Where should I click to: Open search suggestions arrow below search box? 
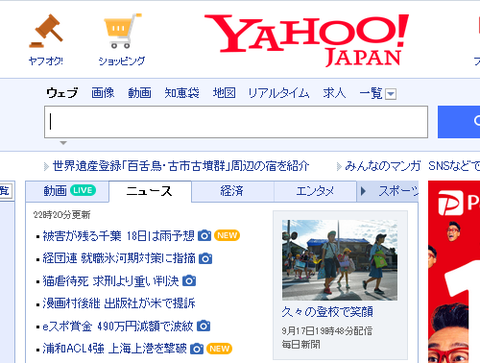[x=63, y=143]
